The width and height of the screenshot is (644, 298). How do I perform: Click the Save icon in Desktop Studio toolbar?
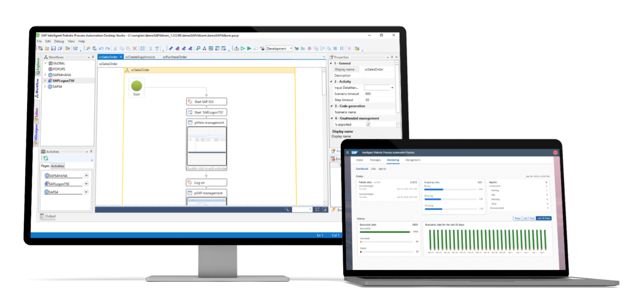pos(53,48)
